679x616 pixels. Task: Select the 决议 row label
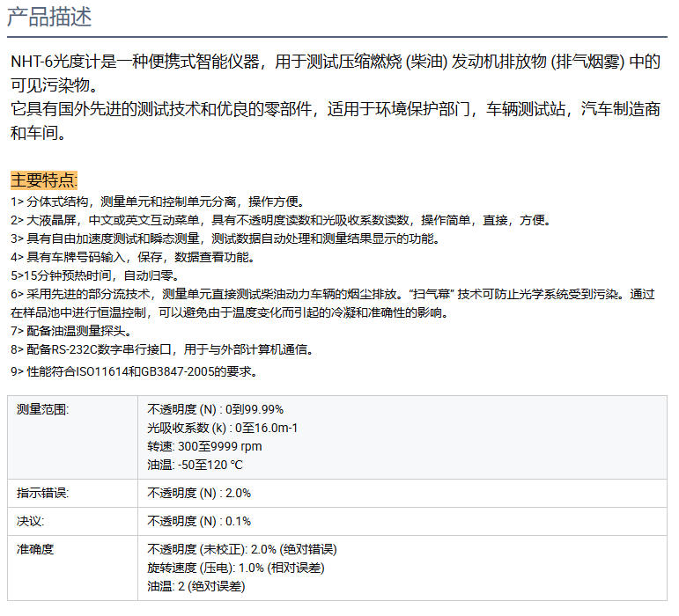coord(31,521)
